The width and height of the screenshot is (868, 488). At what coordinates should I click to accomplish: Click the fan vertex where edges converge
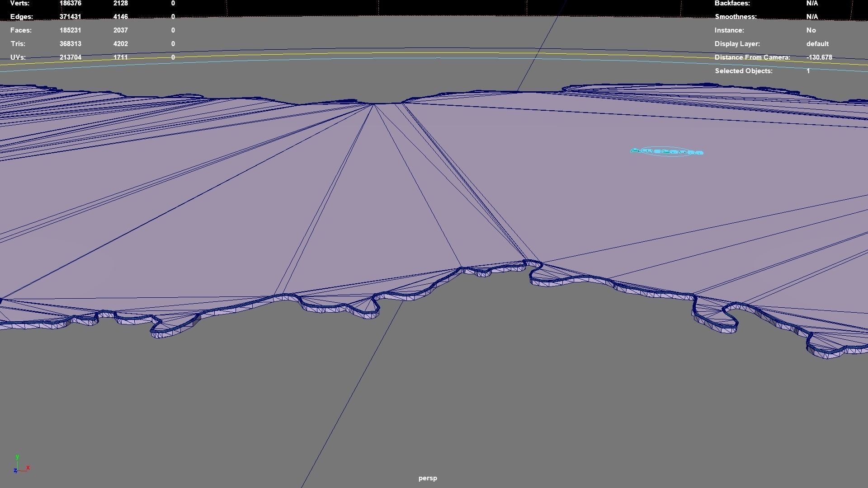pos(374,104)
